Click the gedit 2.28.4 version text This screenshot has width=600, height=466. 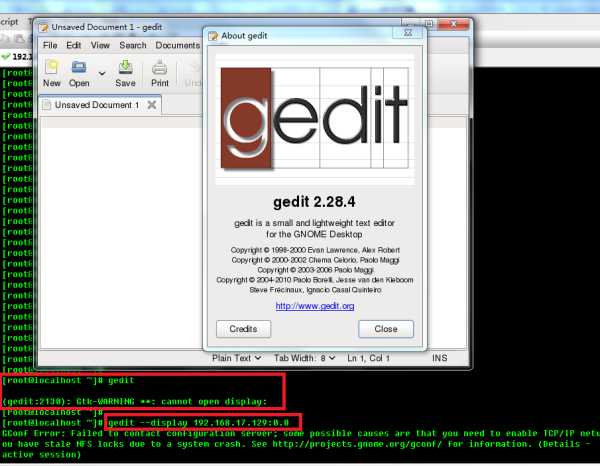tap(315, 202)
